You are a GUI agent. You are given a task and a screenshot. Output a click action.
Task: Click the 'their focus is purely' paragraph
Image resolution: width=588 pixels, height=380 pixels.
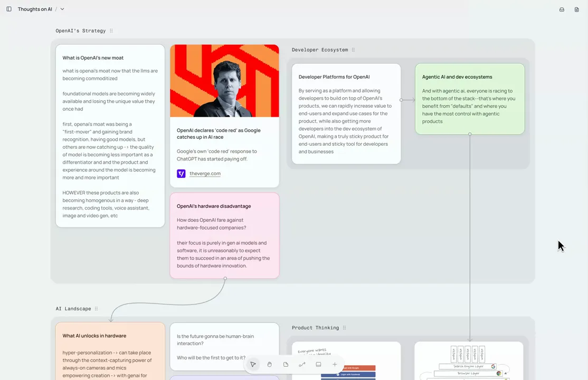[x=223, y=254]
